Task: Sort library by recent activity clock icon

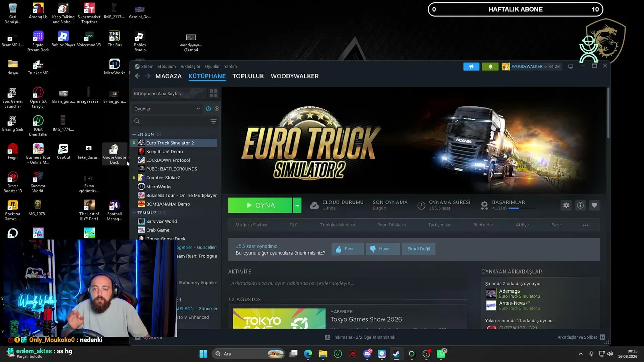Action: (x=208, y=109)
